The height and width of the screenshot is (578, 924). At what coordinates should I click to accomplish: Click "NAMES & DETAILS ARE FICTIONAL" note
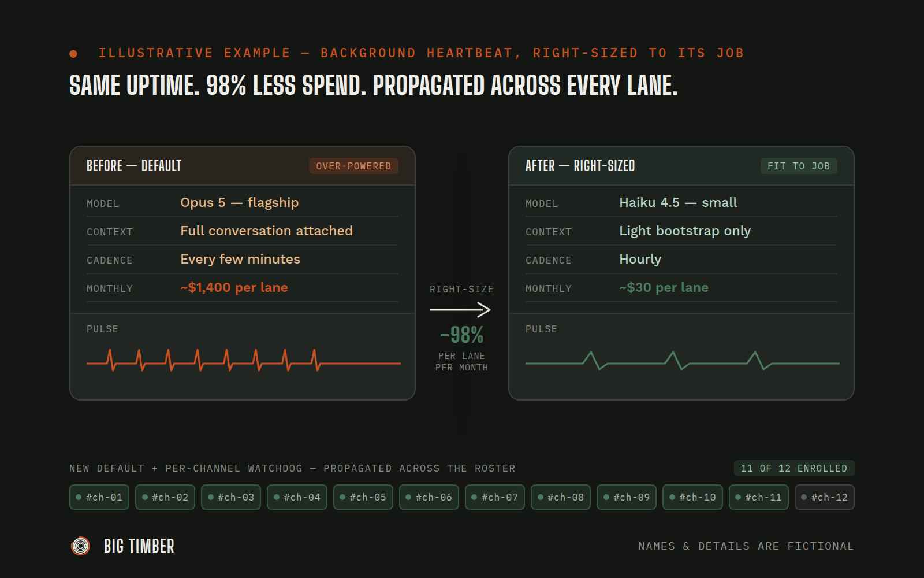point(746,546)
